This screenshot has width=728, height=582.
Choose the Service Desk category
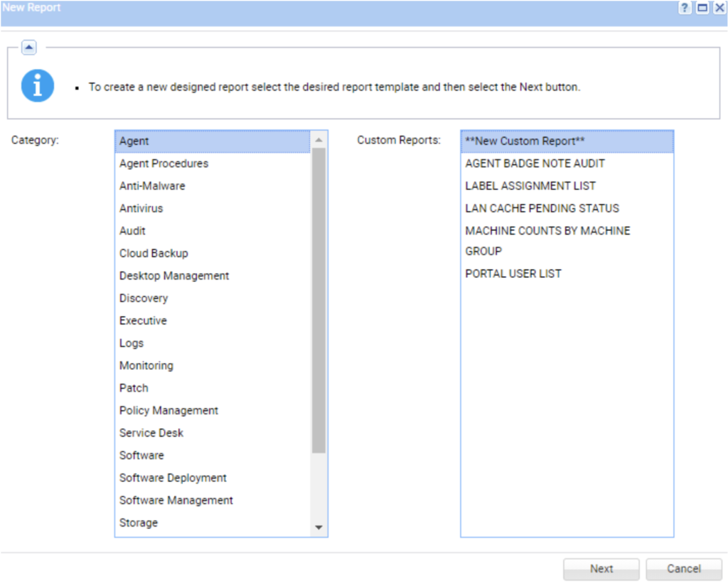pyautogui.click(x=151, y=433)
